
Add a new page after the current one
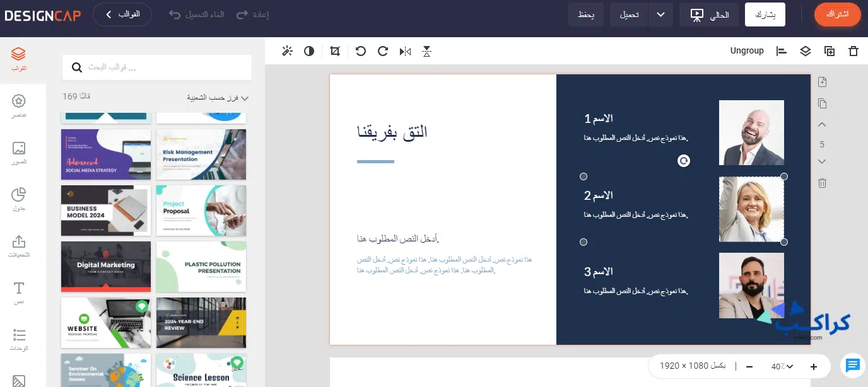(x=822, y=82)
